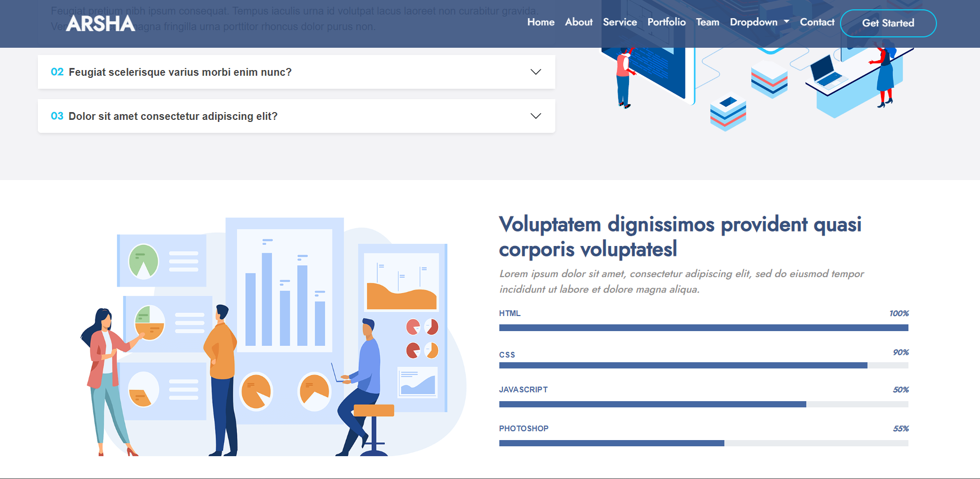Click the PHOTOSHOP skill label
Image resolution: width=980 pixels, height=479 pixels.
pyautogui.click(x=524, y=429)
